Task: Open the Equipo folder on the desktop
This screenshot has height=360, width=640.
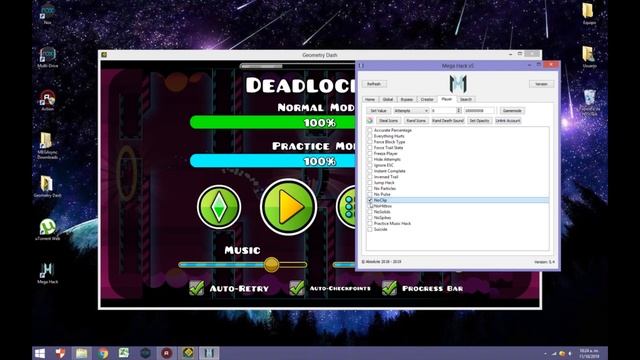Action: (x=589, y=13)
